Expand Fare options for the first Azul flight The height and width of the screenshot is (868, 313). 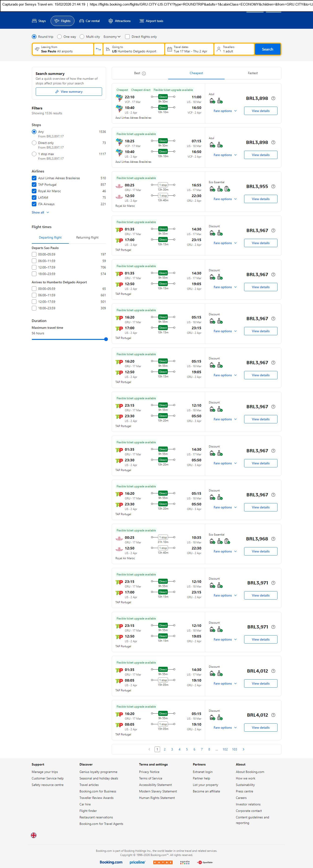[x=225, y=111]
